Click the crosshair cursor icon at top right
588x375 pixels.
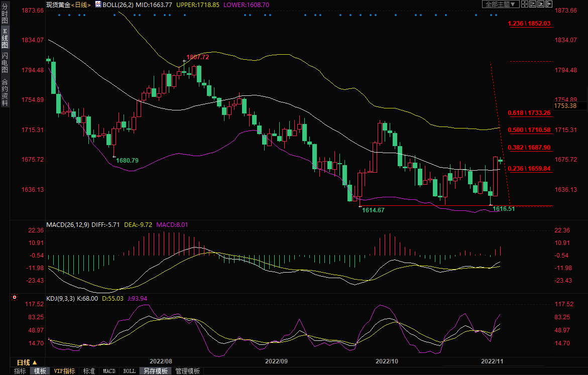point(524,4)
